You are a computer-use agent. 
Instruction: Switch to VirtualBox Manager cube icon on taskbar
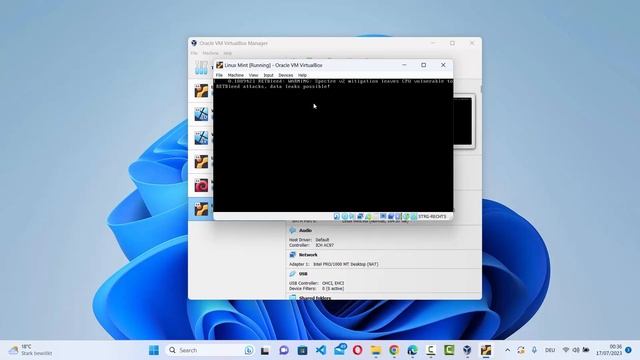tap(467, 350)
